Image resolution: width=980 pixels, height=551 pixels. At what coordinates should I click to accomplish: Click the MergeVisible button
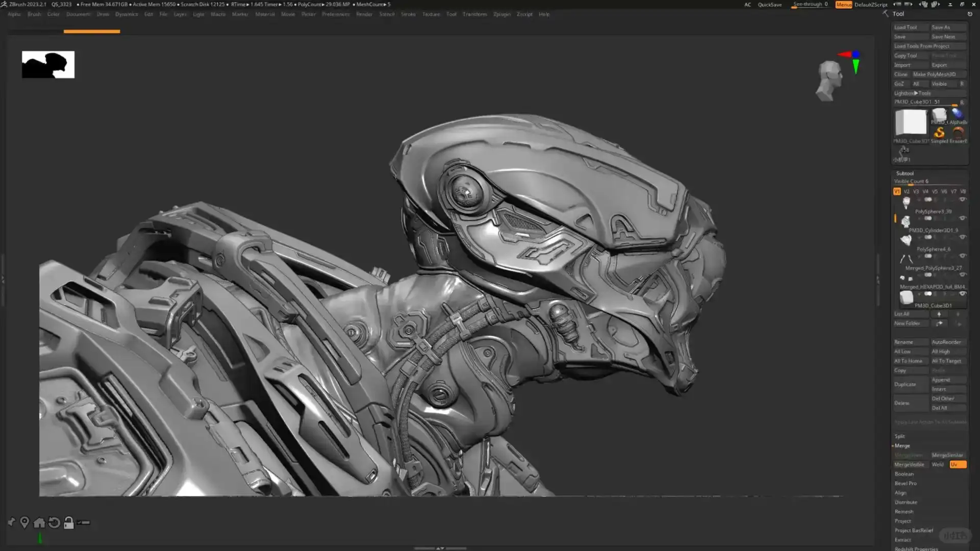pos(909,464)
